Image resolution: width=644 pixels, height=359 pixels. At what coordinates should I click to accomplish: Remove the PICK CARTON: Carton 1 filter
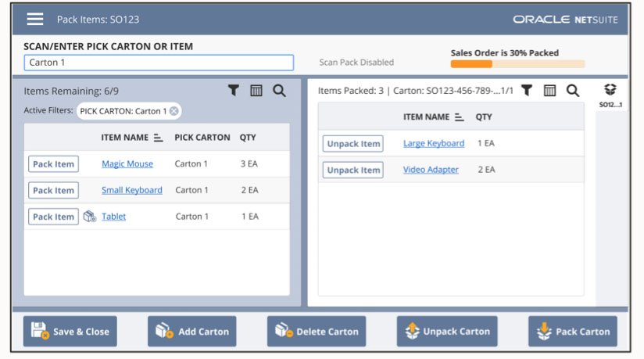point(174,111)
